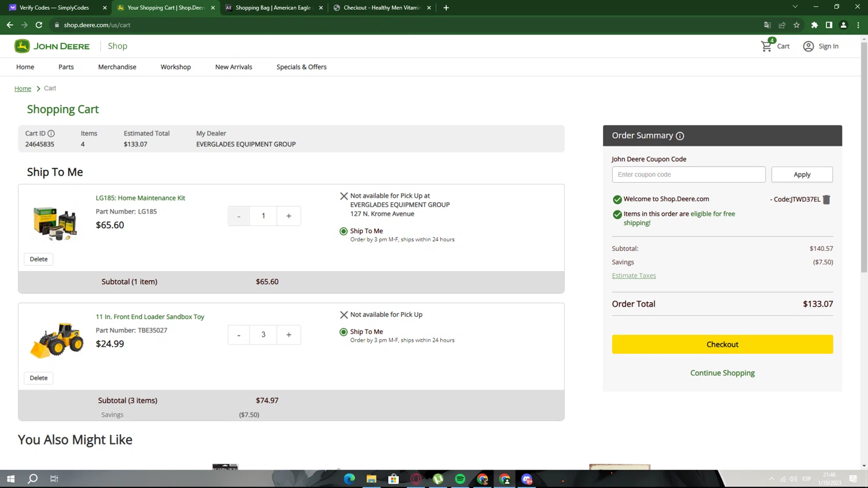Open Chrome three-dot menu
This screenshot has height=488, width=868.
click(x=858, y=25)
